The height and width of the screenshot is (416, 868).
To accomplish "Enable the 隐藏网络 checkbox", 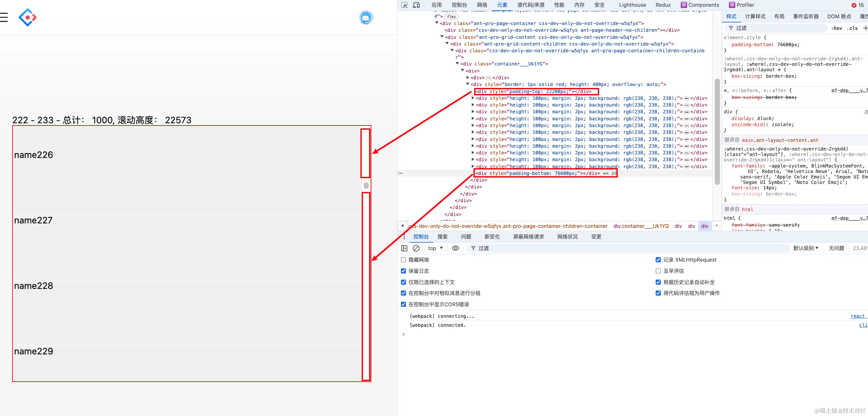I will click(x=403, y=259).
